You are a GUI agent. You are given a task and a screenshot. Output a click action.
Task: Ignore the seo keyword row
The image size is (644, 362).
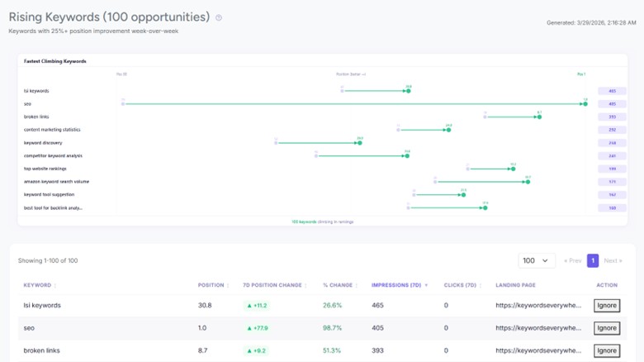tap(607, 328)
